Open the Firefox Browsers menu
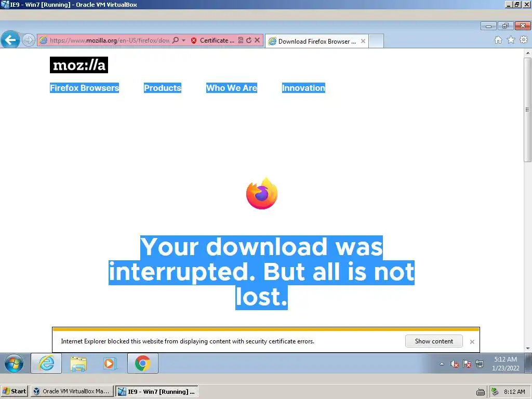 pos(84,88)
